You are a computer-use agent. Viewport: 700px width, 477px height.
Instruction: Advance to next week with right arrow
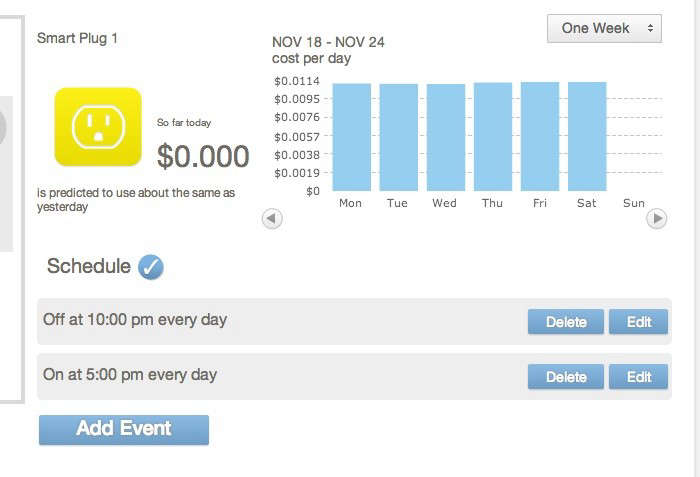(657, 219)
